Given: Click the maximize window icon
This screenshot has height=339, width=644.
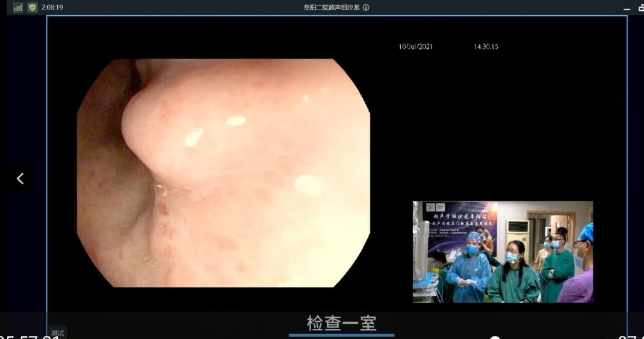Looking at the screenshot, I should click(640, 8).
